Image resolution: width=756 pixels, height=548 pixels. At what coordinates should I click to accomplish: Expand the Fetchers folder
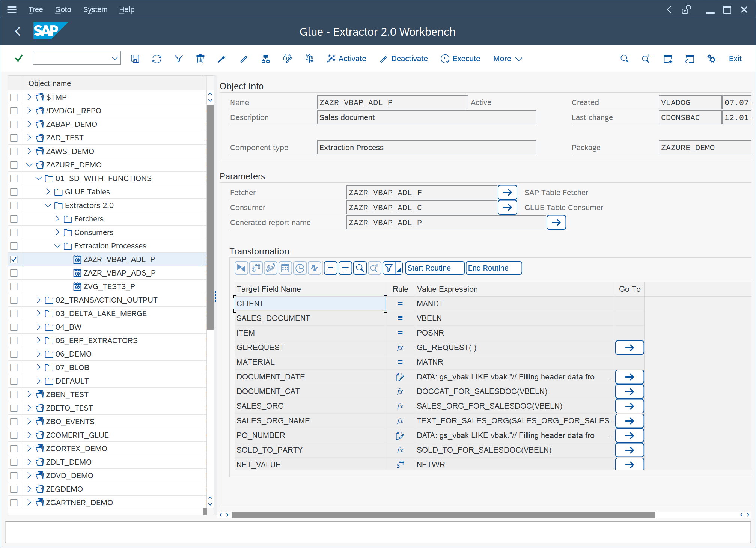click(57, 219)
